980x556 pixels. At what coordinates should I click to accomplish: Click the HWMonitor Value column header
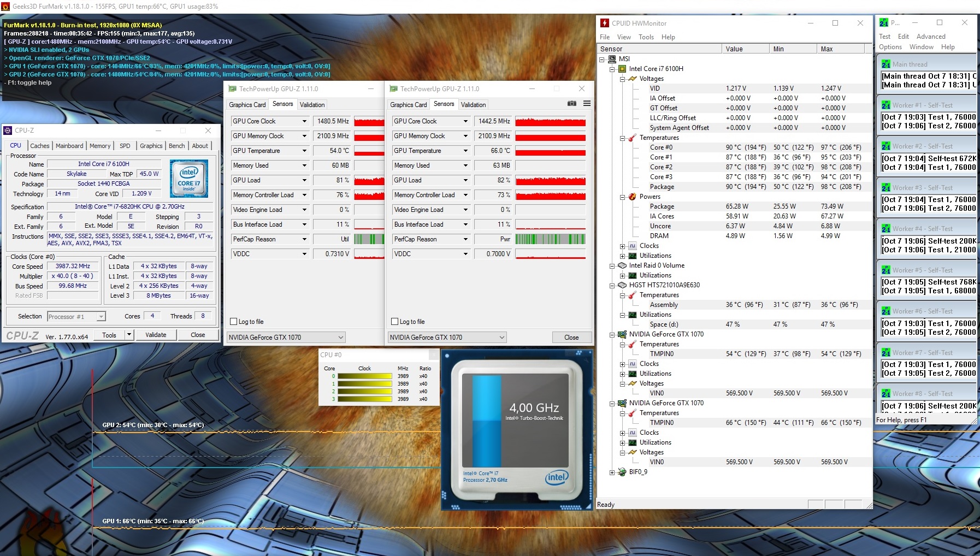tap(746, 49)
